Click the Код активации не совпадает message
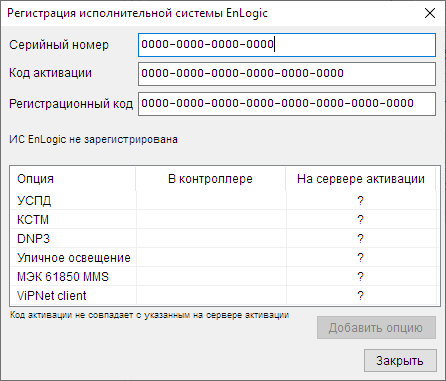This screenshot has width=446, height=381. 149,315
